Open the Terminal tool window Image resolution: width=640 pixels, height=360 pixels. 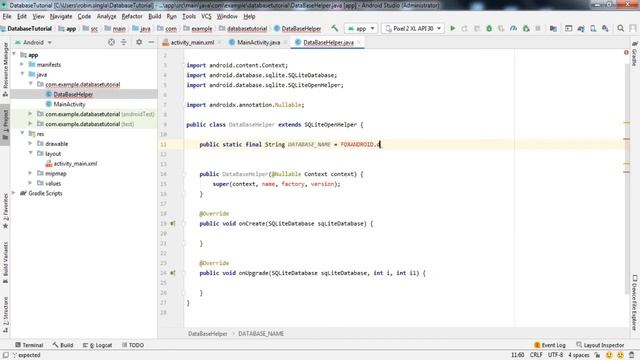[x=29, y=345]
